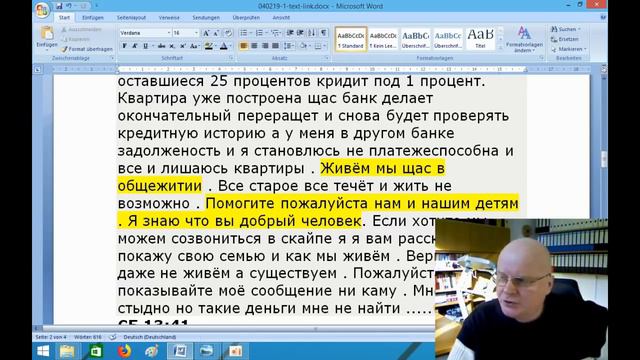Image resolution: width=640 pixels, height=360 pixels.
Task: Select the Kein Leerraum style
Action: pyautogui.click(x=383, y=39)
